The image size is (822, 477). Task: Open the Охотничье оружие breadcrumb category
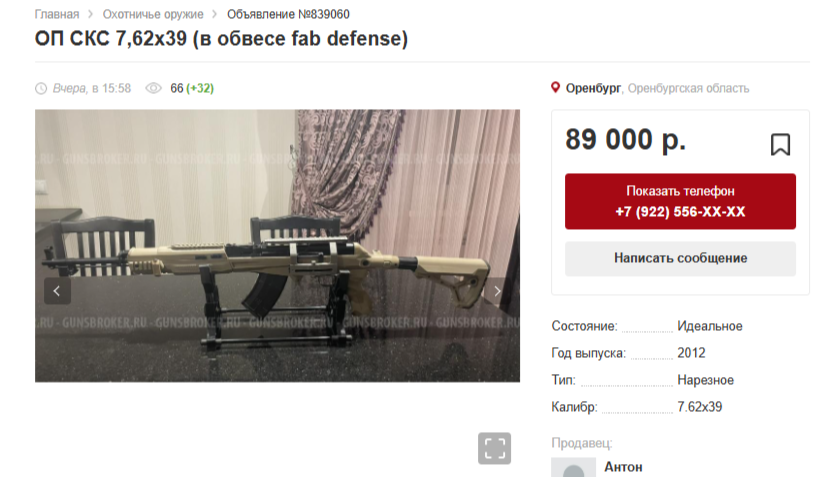point(153,14)
